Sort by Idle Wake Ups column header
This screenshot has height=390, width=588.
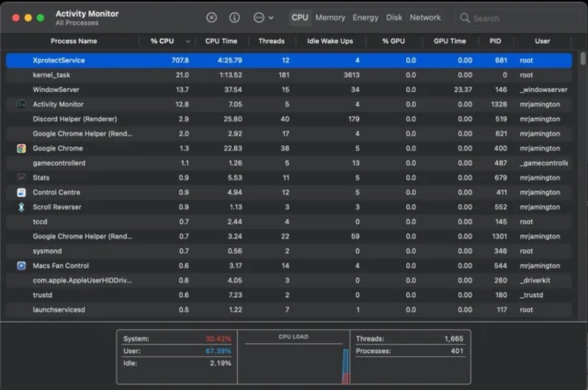click(x=330, y=41)
